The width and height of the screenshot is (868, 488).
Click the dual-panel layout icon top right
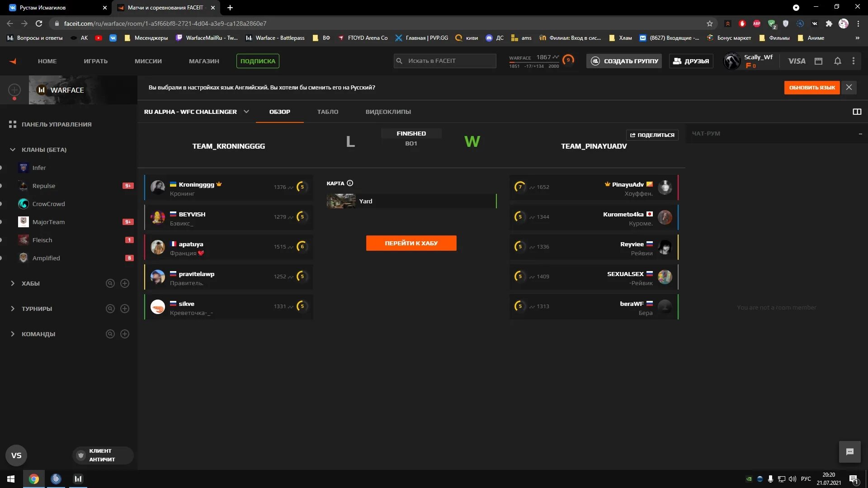coord(857,112)
